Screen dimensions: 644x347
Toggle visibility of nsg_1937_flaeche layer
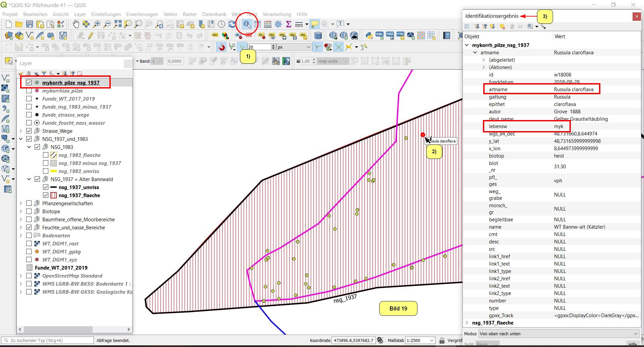[46, 195]
